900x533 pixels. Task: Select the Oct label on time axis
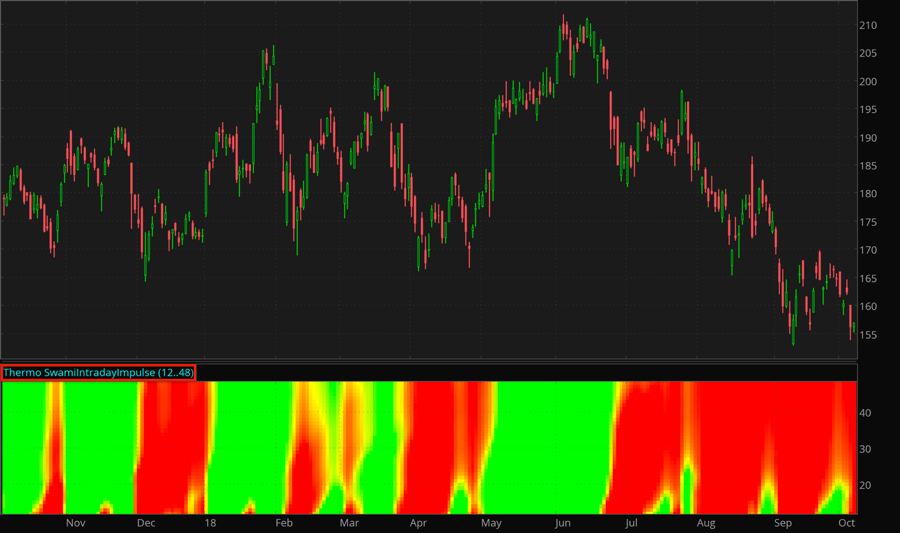pos(846,523)
